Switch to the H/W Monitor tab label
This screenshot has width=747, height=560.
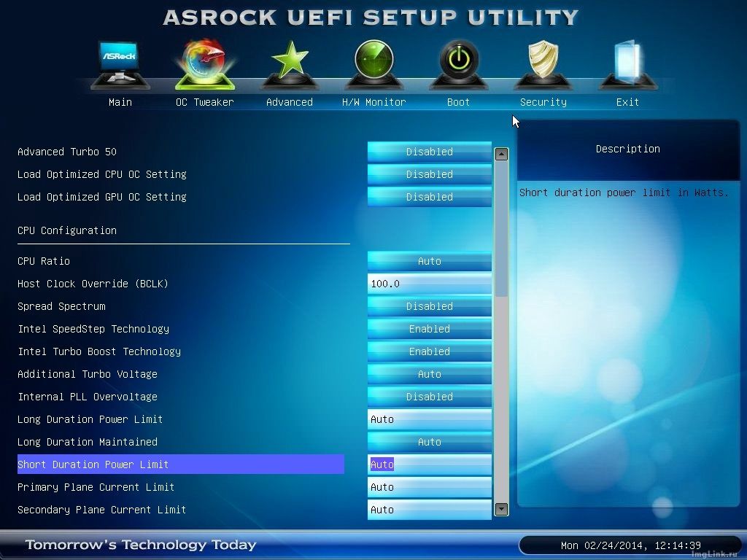pos(373,103)
